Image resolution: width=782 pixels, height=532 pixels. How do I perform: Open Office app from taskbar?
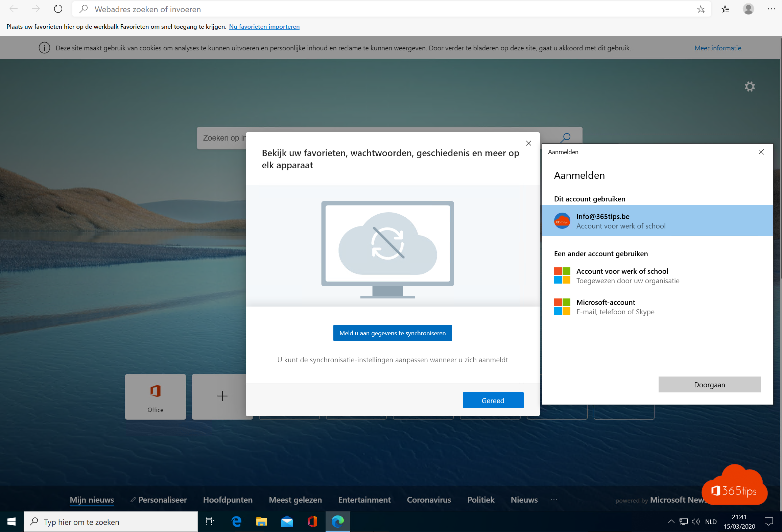[x=312, y=522]
